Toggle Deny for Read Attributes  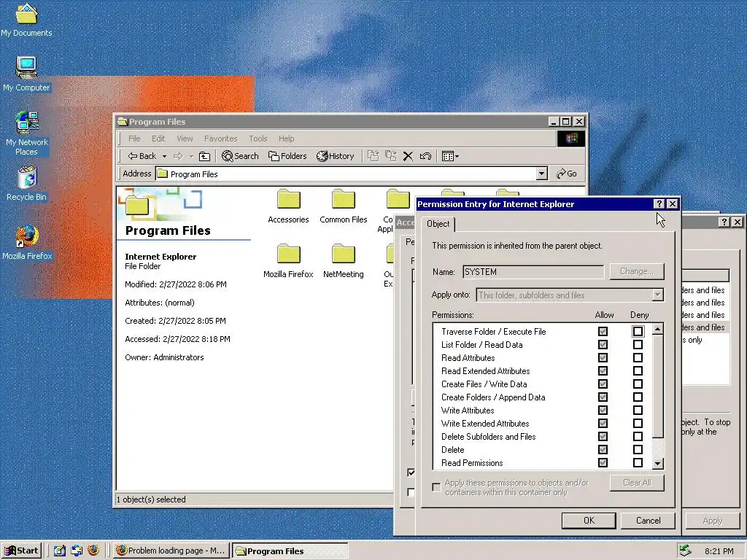638,357
